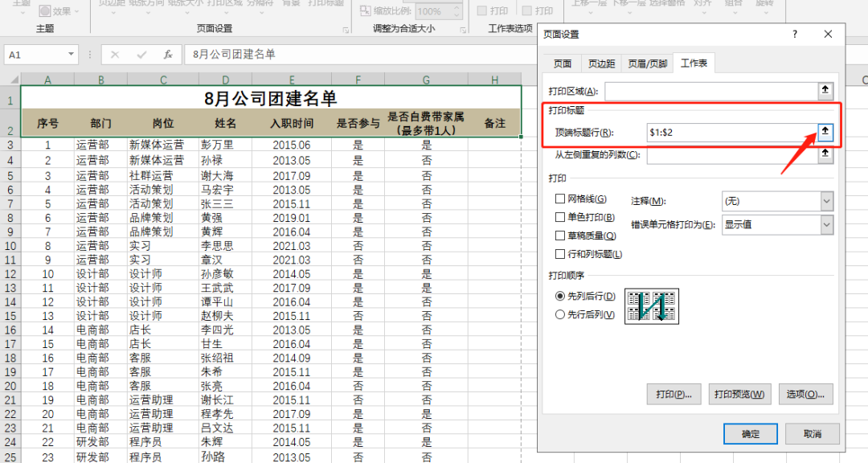Click formula bar confirm checkmark icon

[141, 55]
